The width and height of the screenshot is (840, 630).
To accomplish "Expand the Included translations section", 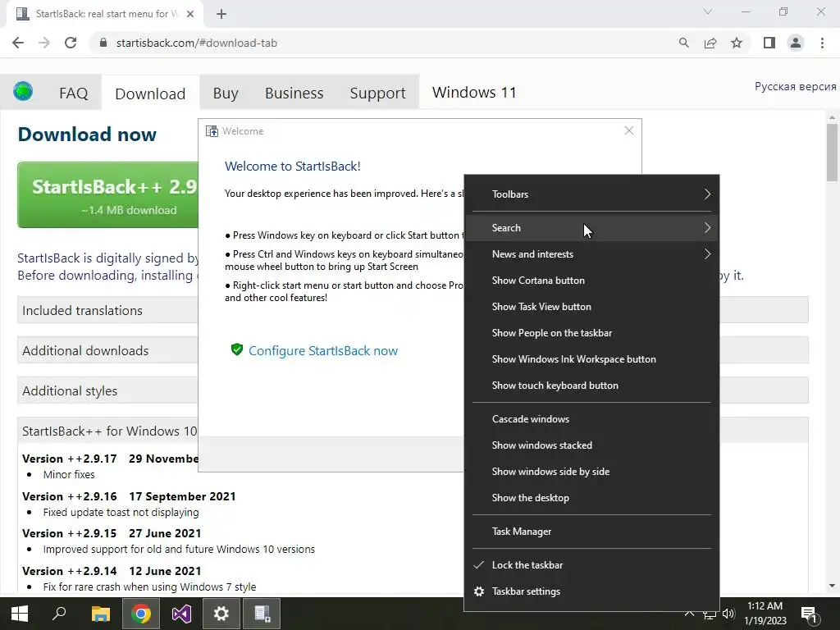I will click(x=107, y=310).
